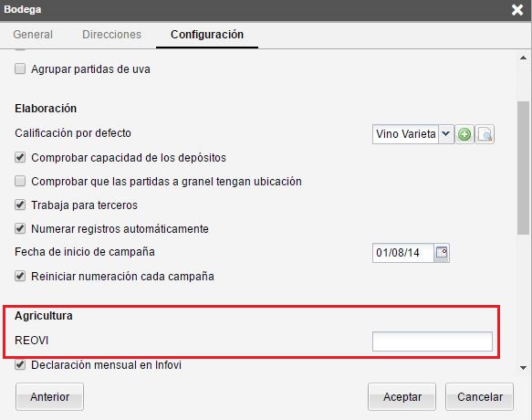Expand the Calificación por defecto dropdown arrow
The height and width of the screenshot is (420, 532).
click(446, 134)
